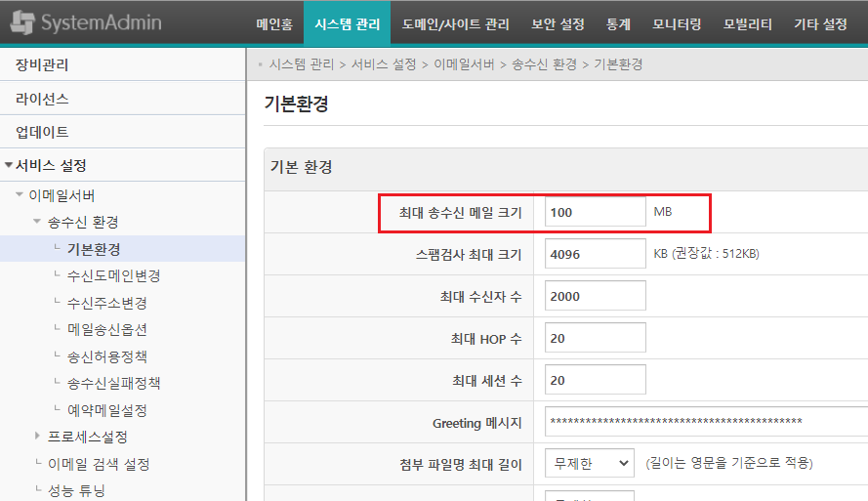This screenshot has width=868, height=501.
Task: Open 업데이트 in the sidebar
Action: 42,132
